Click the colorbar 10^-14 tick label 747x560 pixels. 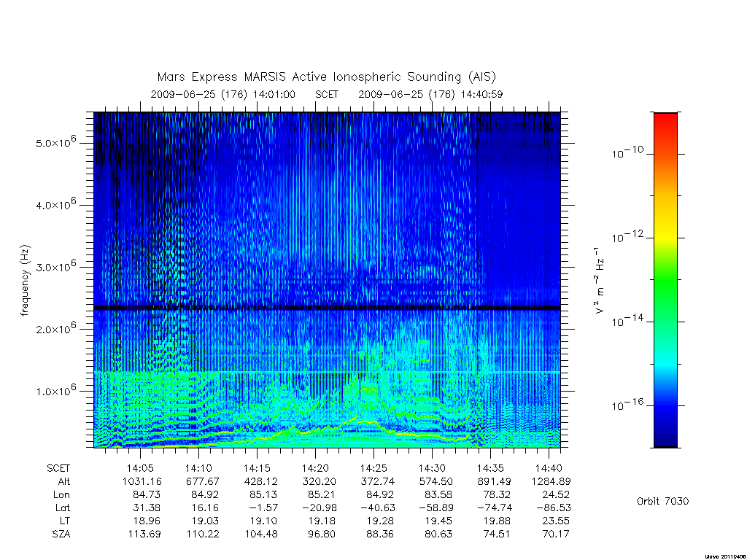(627, 321)
